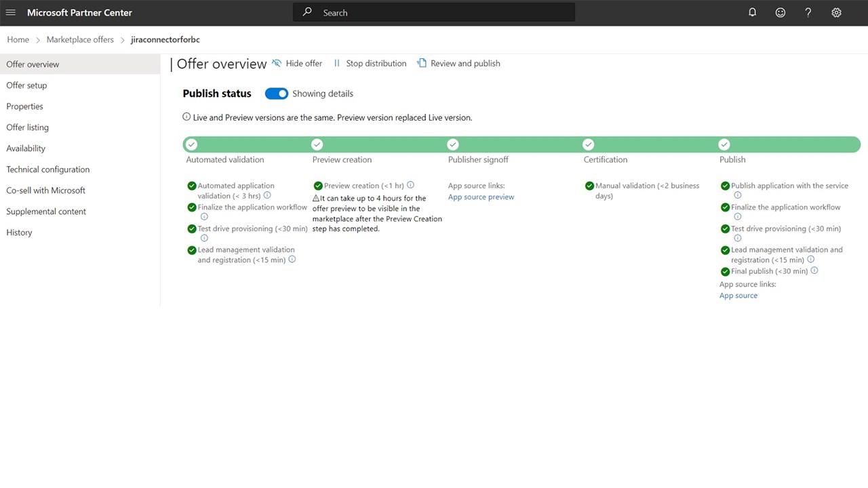
Task: Click the Preview creation step label
Action: point(342,160)
